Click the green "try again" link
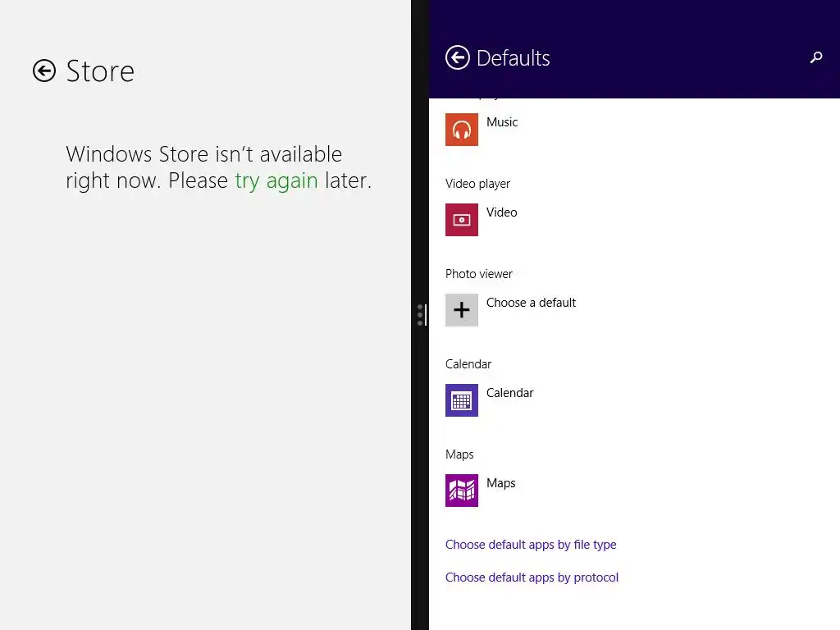 tap(276, 180)
